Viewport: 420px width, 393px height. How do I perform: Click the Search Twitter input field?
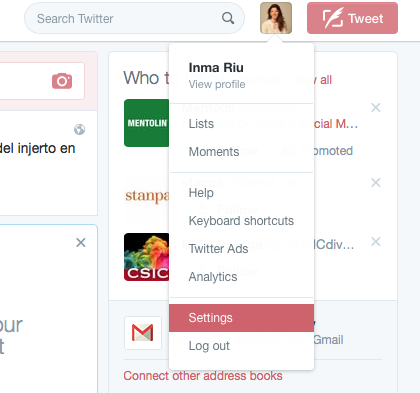(134, 18)
